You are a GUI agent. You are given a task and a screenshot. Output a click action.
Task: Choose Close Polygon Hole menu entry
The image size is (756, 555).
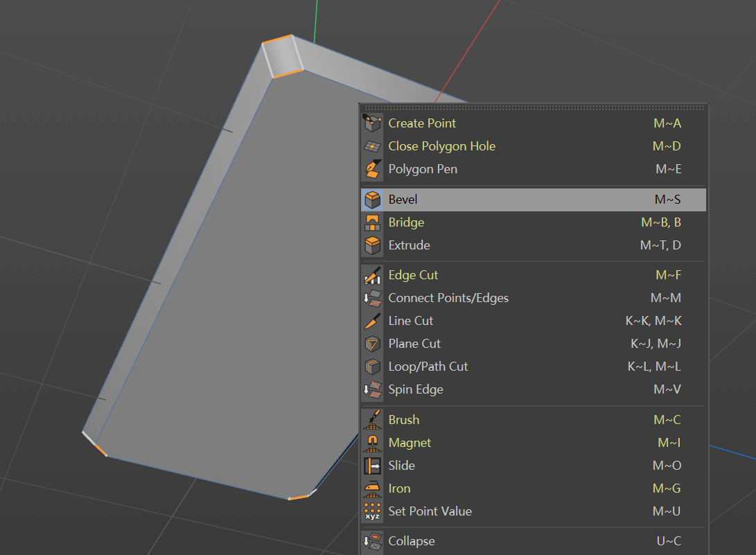pos(534,146)
